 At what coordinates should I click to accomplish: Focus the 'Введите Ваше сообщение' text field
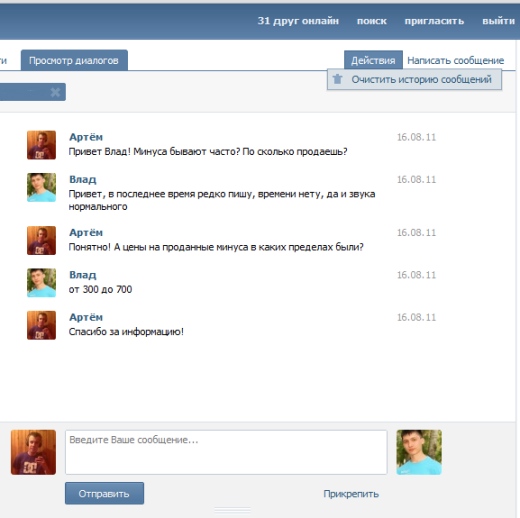click(x=226, y=452)
